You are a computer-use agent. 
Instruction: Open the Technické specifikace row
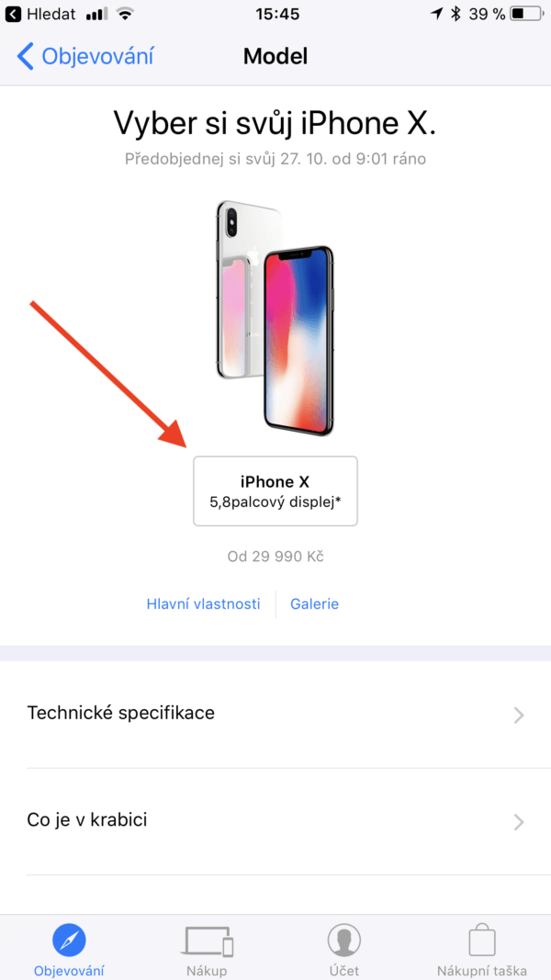pos(275,715)
